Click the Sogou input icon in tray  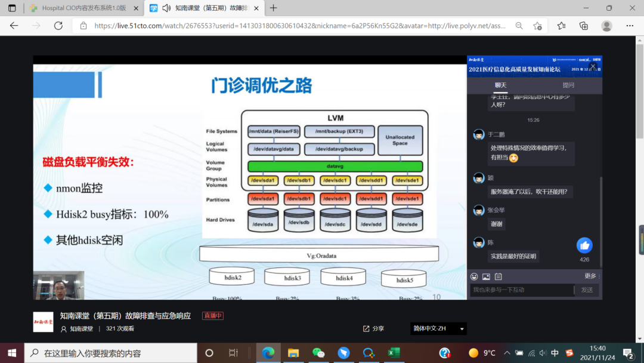click(x=569, y=353)
